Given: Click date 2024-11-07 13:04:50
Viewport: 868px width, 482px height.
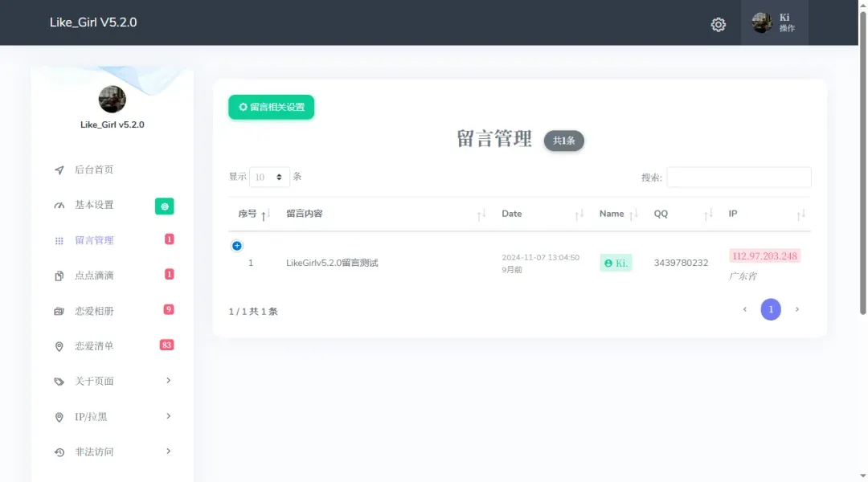Looking at the screenshot, I should [540, 258].
